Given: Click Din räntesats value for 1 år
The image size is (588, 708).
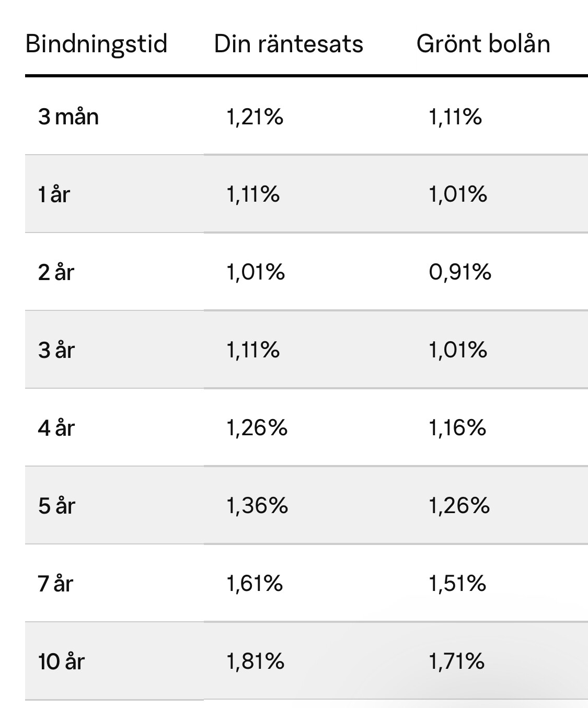Looking at the screenshot, I should tap(253, 194).
